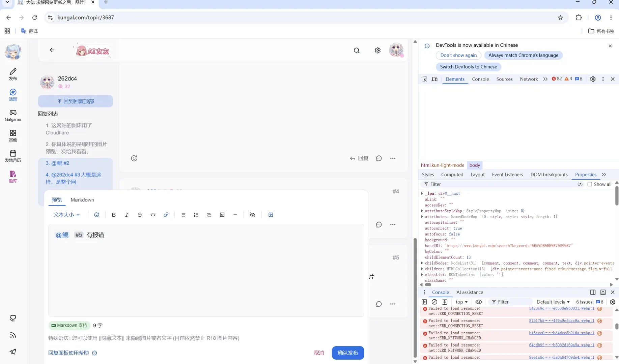Expand the classList property row

[x=422, y=275]
